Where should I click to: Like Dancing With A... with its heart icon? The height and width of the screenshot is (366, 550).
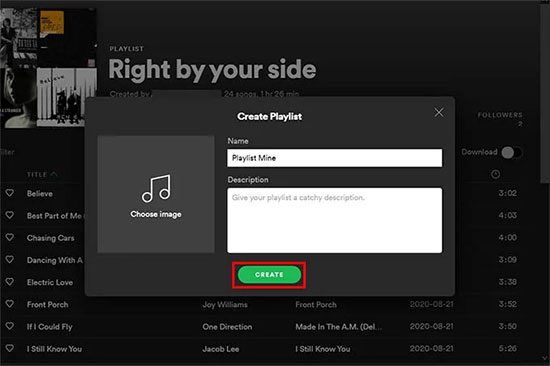click(x=10, y=259)
